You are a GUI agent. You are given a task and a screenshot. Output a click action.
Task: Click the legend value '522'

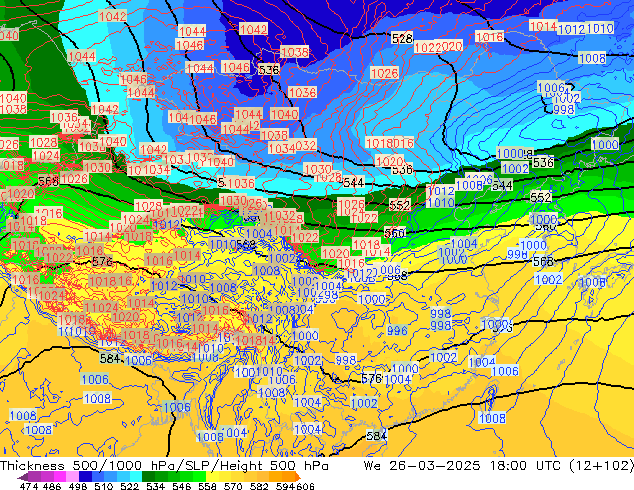(130, 486)
